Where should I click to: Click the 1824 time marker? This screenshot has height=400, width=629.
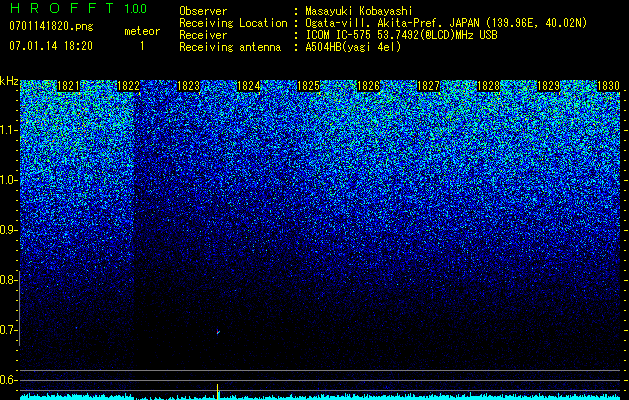tap(249, 86)
